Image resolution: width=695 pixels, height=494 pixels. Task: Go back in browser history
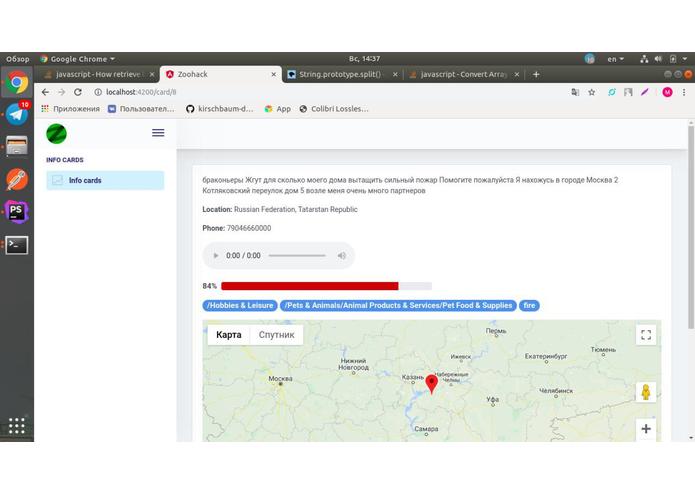click(45, 92)
